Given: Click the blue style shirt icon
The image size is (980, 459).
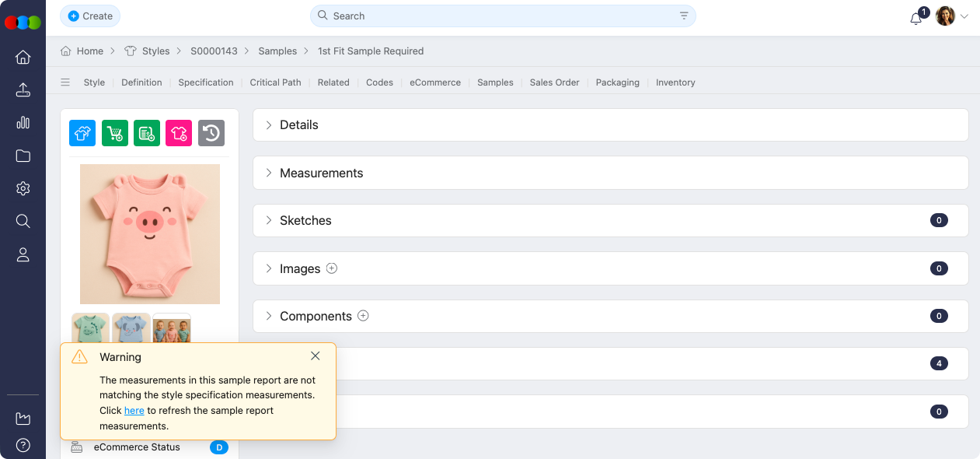Looking at the screenshot, I should click(82, 133).
